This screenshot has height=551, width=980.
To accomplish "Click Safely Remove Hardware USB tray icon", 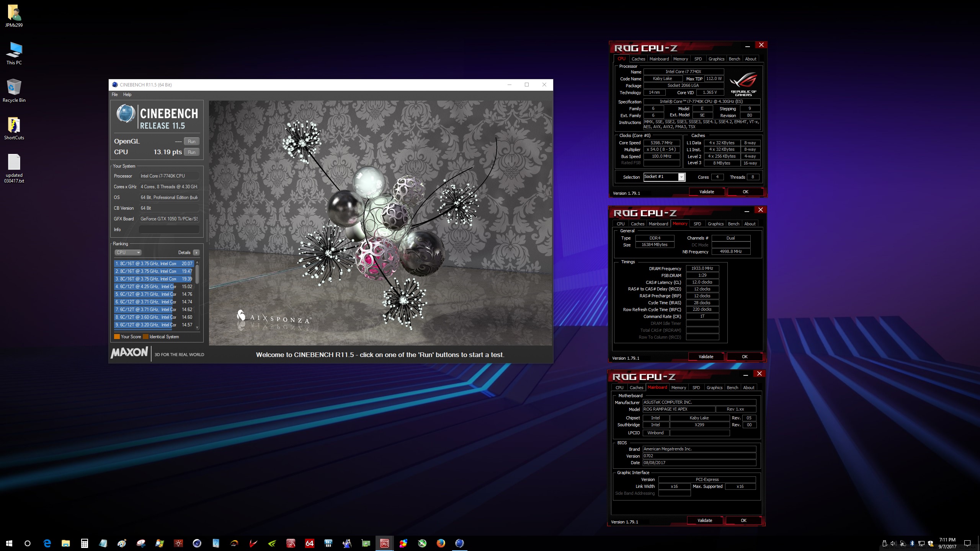I will coord(885,543).
